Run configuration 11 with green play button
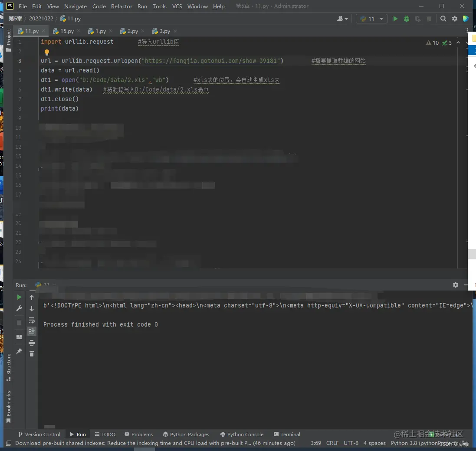 pyautogui.click(x=395, y=19)
